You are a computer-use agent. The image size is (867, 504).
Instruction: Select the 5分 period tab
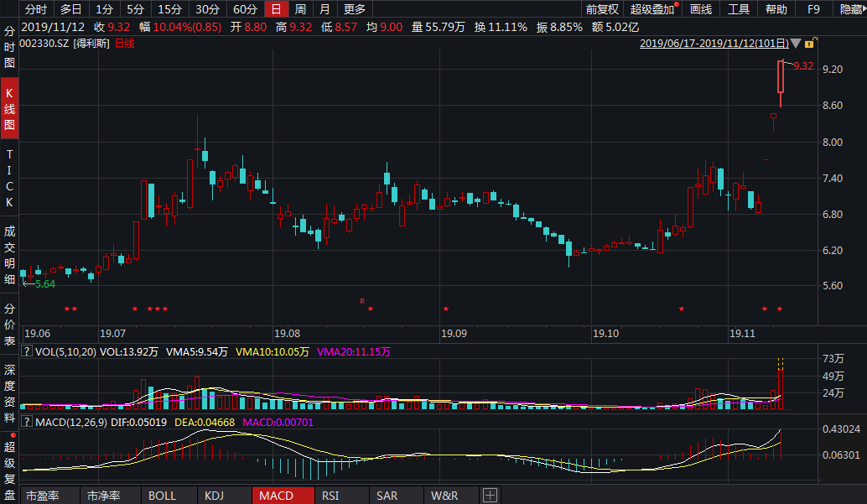[136, 9]
